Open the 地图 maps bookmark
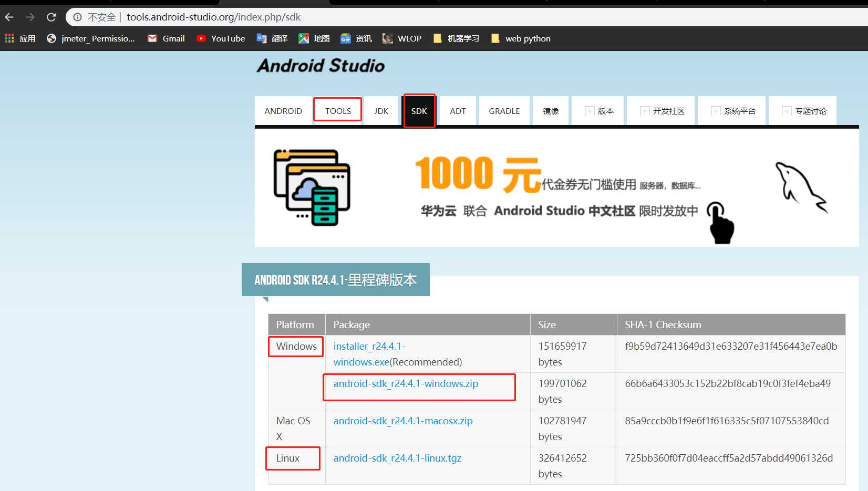This screenshot has width=868, height=491. click(314, 38)
